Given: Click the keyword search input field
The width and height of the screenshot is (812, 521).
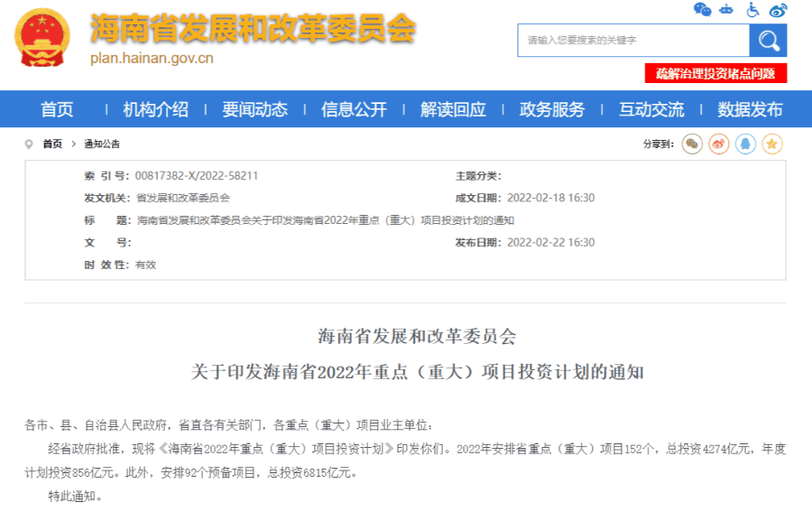Looking at the screenshot, I should (633, 41).
